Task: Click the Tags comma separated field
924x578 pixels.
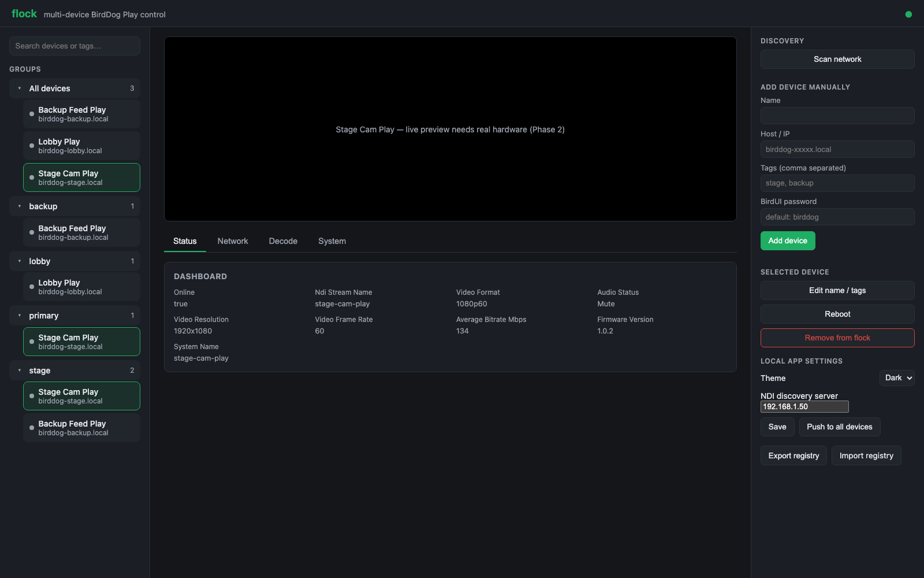Action: [837, 183]
